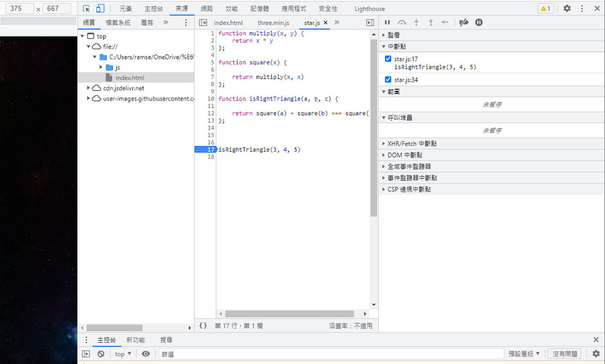
Task: Open the 效能 tab
Action: [x=232, y=8]
